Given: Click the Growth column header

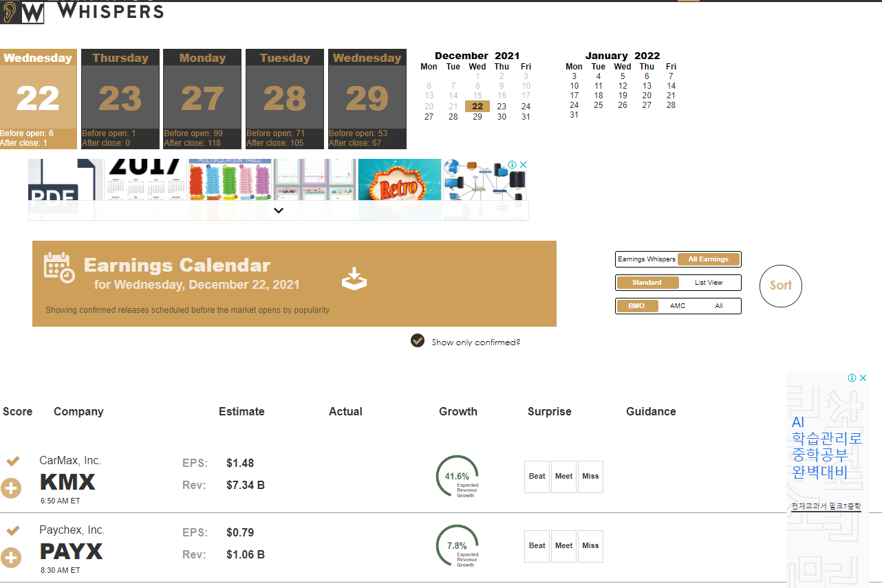Looking at the screenshot, I should 458,411.
